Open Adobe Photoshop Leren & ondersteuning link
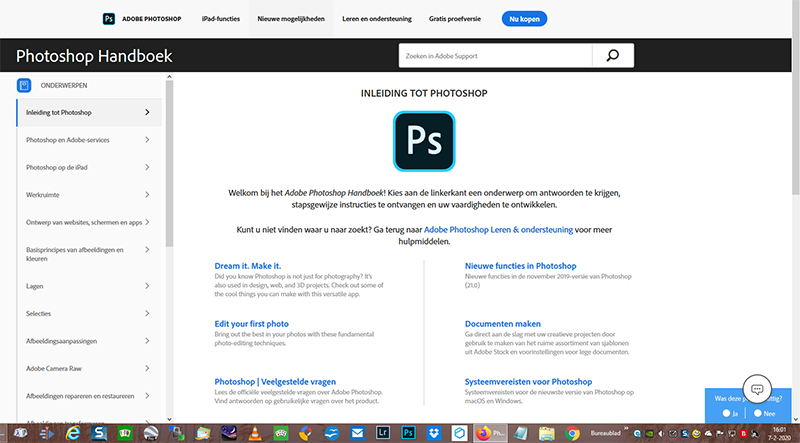This screenshot has height=443, width=800. pyautogui.click(x=498, y=230)
